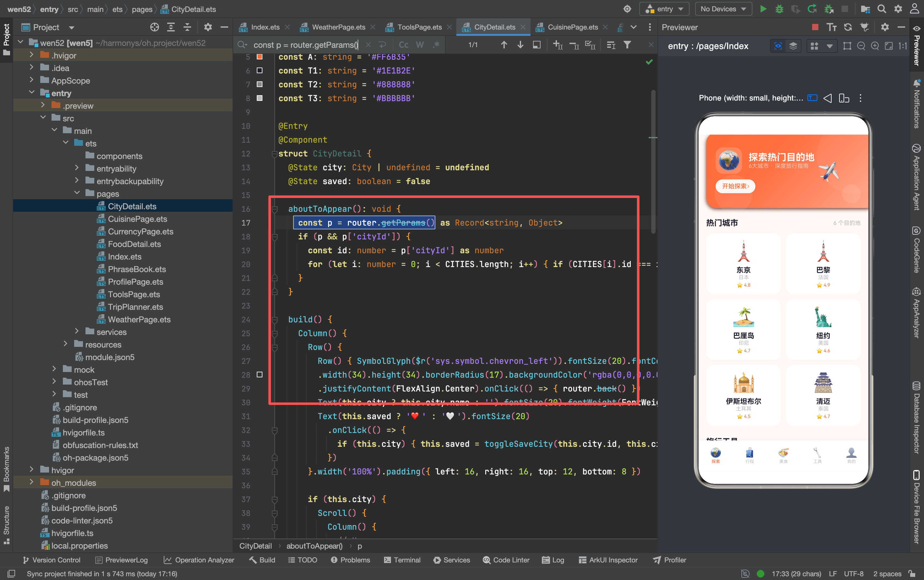The height and width of the screenshot is (580, 924).
Task: Toggle the Previewer inspector mode
Action: coord(778,46)
